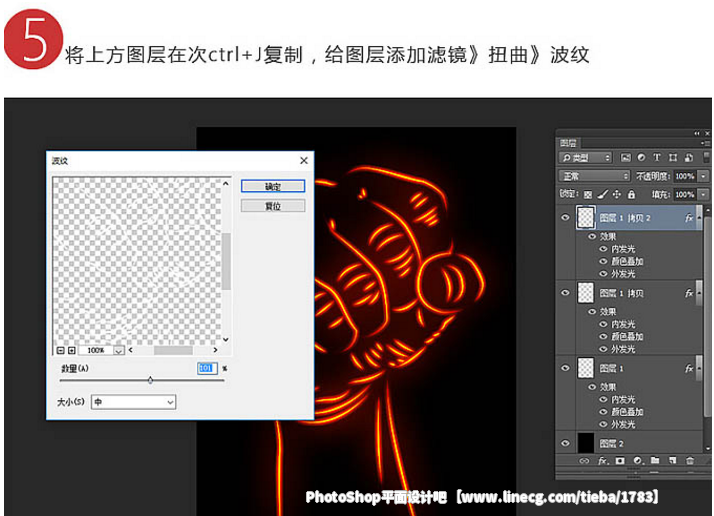
Task: Collapse effects arrow on 图层 1
Action: click(x=699, y=368)
